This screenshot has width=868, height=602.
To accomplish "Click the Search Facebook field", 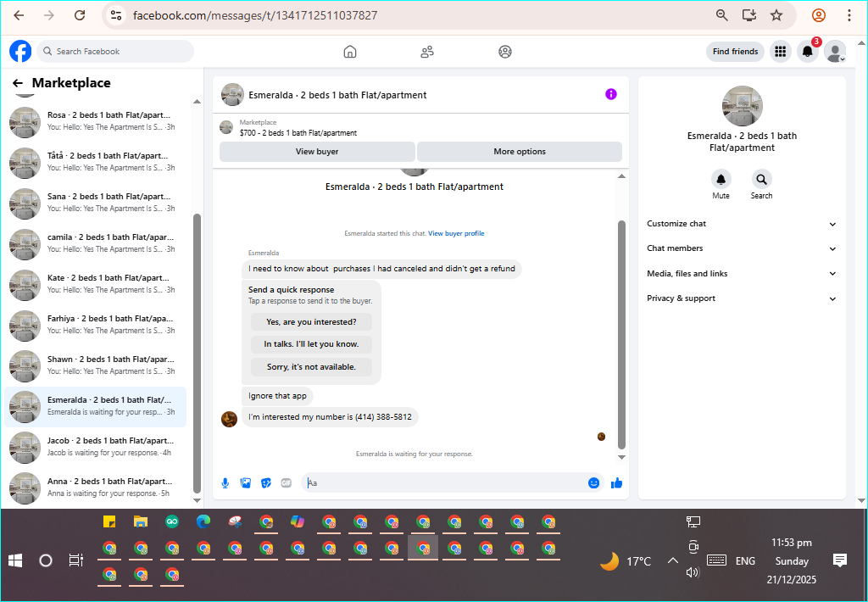I will click(x=115, y=52).
